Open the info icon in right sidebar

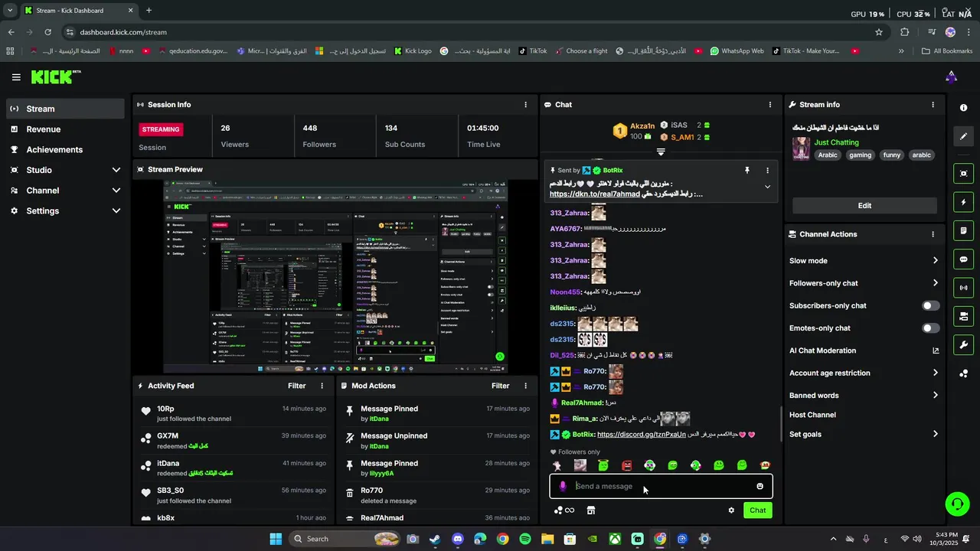click(x=964, y=108)
